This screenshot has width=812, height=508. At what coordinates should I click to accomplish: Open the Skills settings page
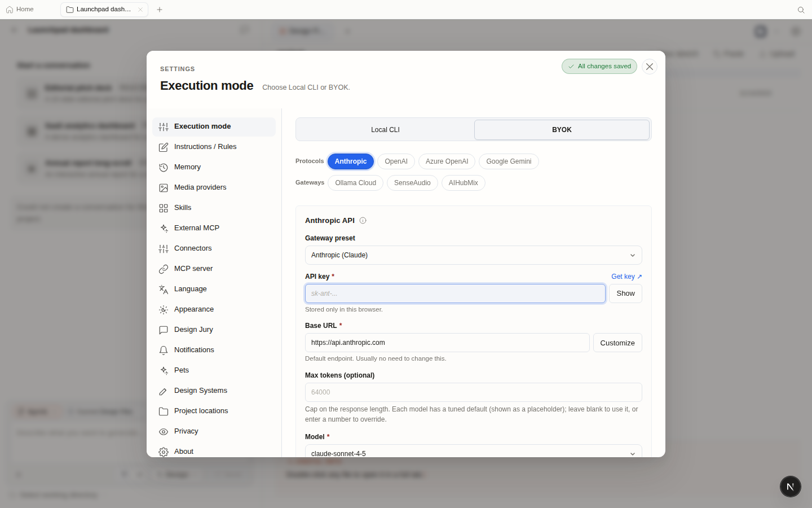(214, 208)
